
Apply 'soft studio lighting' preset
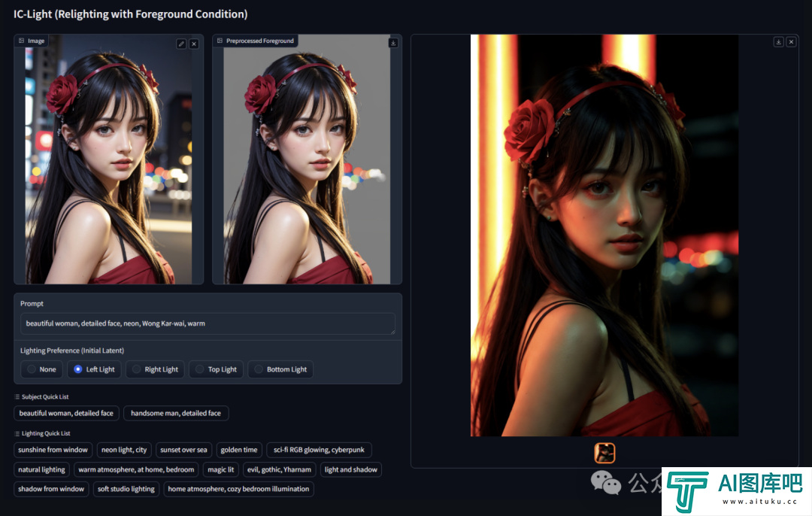126,488
